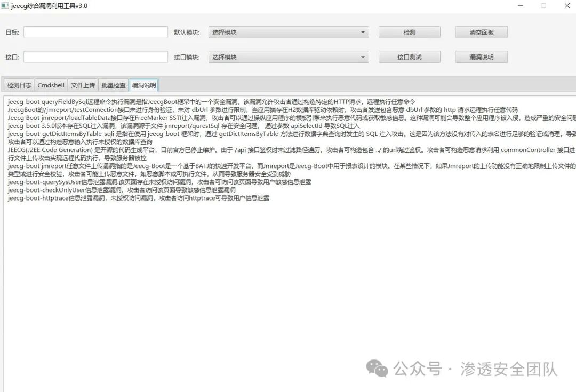Viewport: 576px width, 392px height.
Task: Close the jeecg tool window
Action: tap(567, 5)
